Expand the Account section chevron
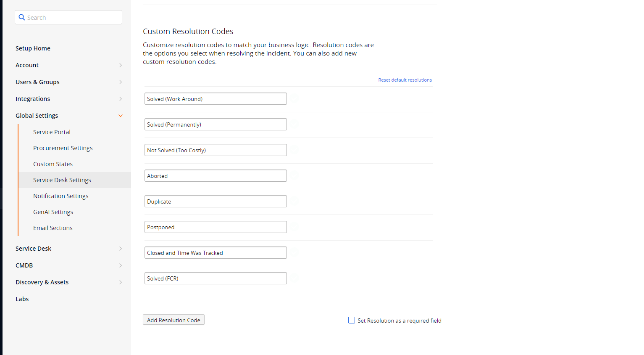644x355 pixels. coord(121,65)
